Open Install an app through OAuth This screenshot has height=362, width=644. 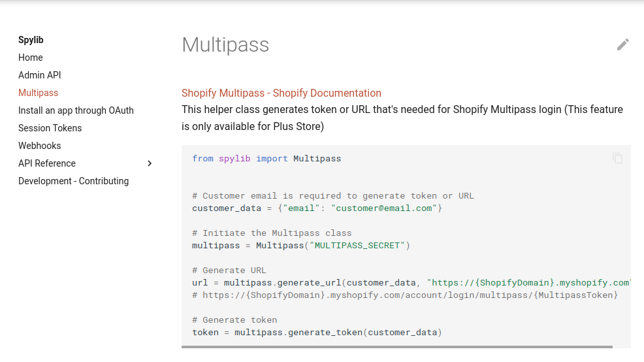pyautogui.click(x=76, y=110)
